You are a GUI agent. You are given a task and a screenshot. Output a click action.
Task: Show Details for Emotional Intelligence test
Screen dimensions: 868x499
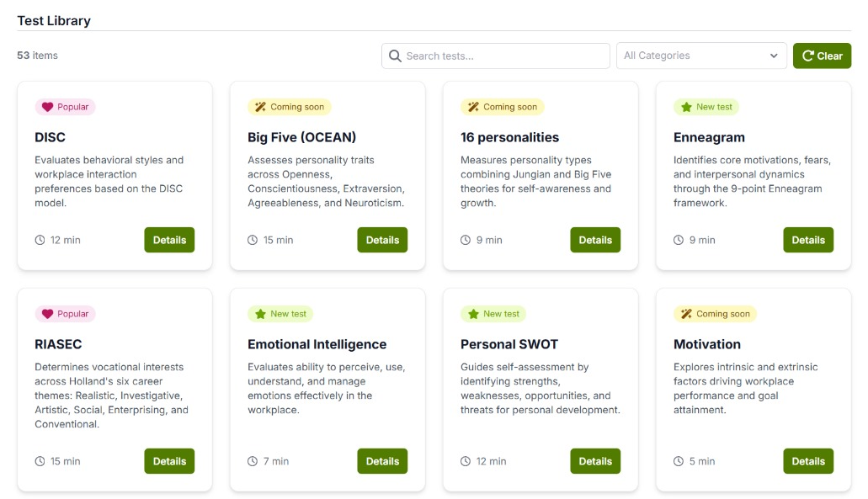point(382,461)
